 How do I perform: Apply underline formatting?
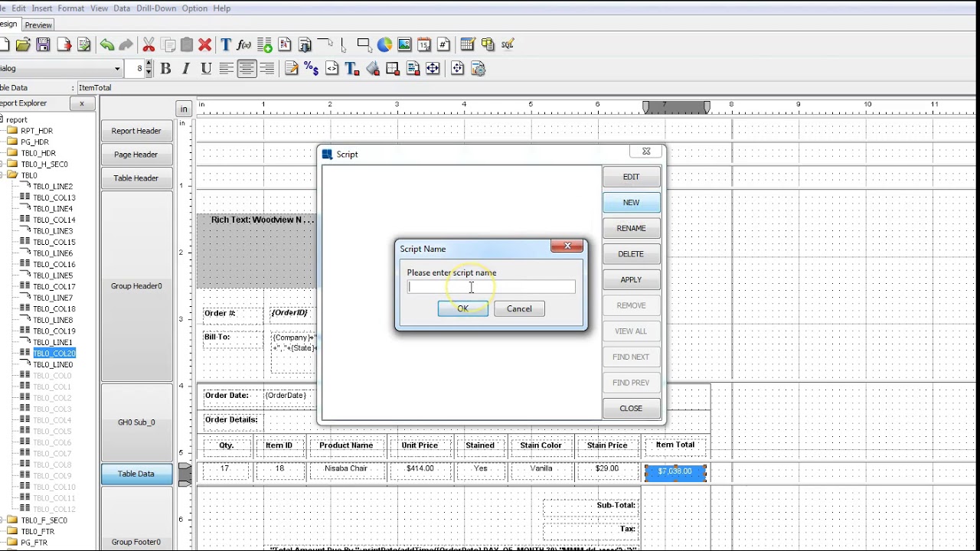pos(206,69)
